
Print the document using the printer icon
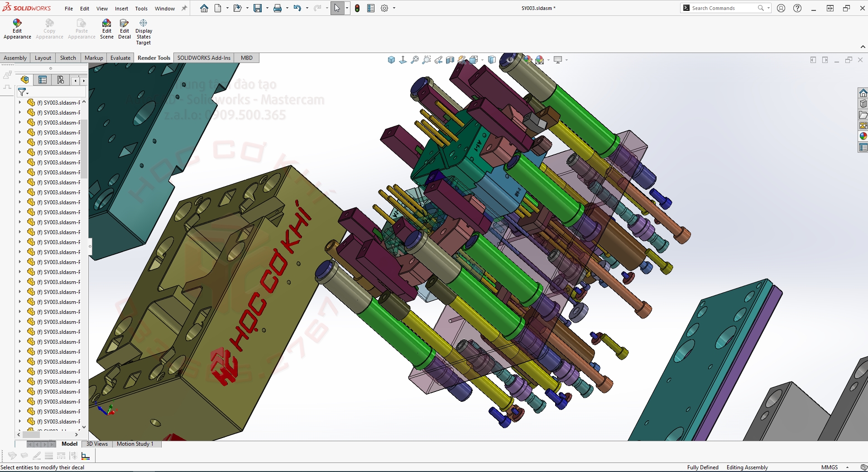278,8
